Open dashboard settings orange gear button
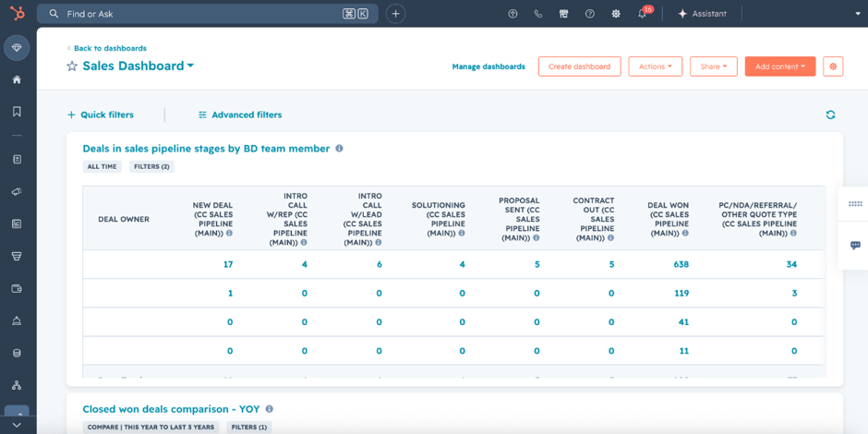 coord(833,66)
